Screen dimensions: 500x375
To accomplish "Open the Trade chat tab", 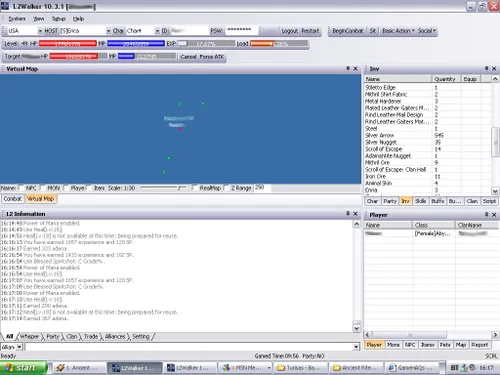I will click(91, 337).
